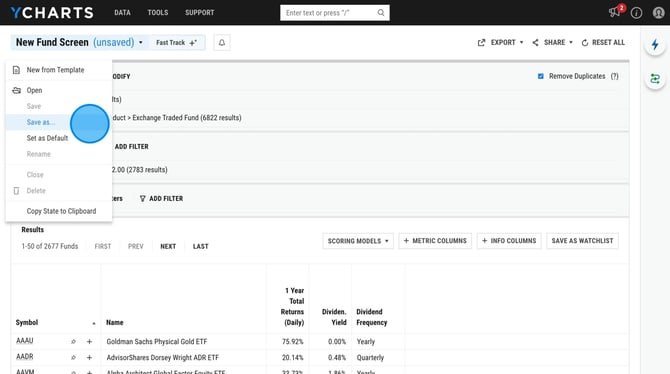Click the funnel filter icon

click(143, 198)
